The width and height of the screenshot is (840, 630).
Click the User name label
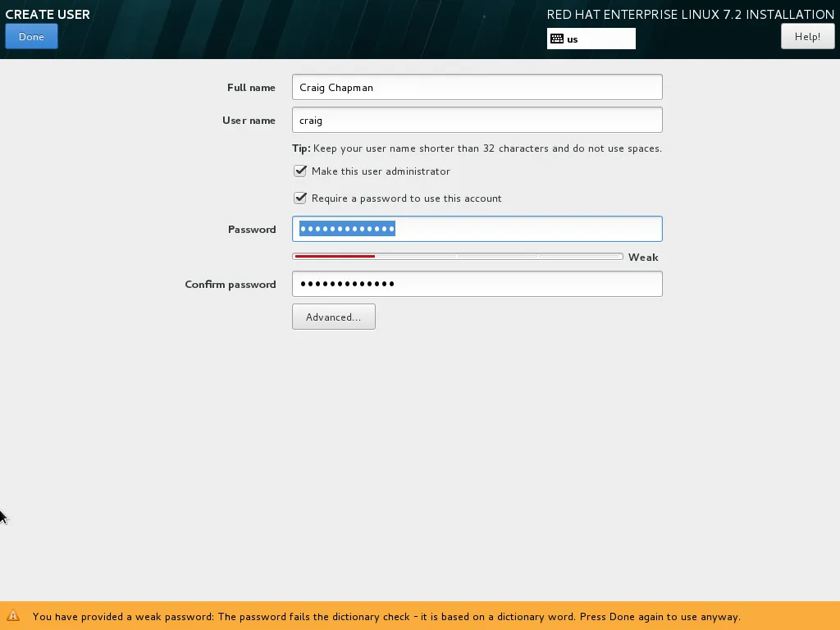coord(249,120)
